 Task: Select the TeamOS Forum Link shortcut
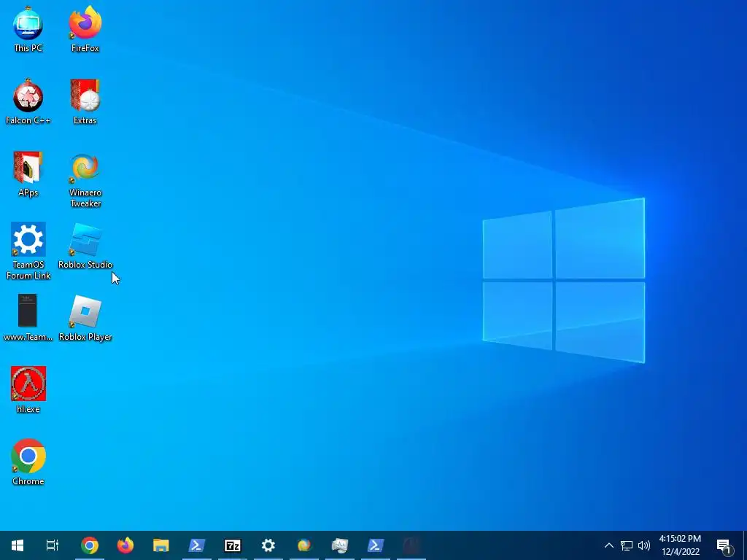28,252
